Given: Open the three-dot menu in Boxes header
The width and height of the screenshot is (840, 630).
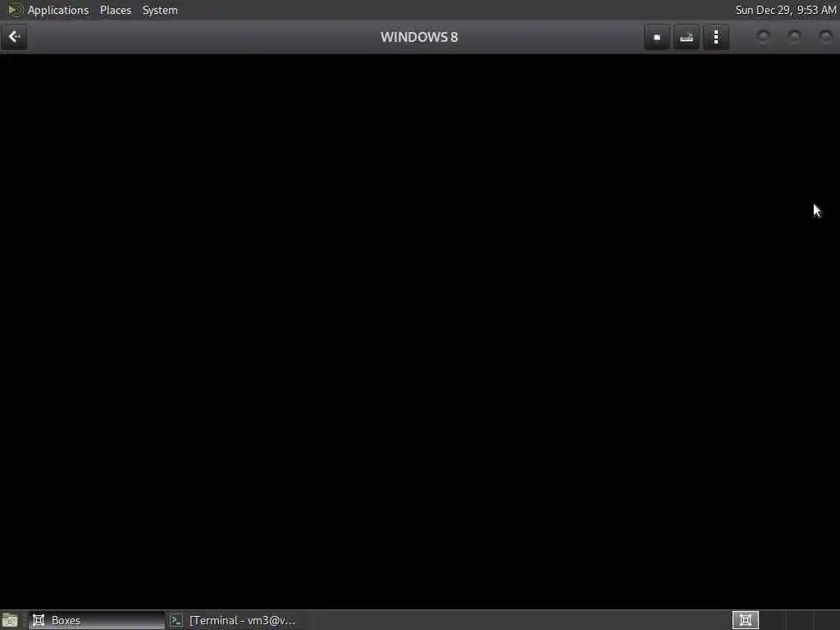Looking at the screenshot, I should [x=716, y=37].
